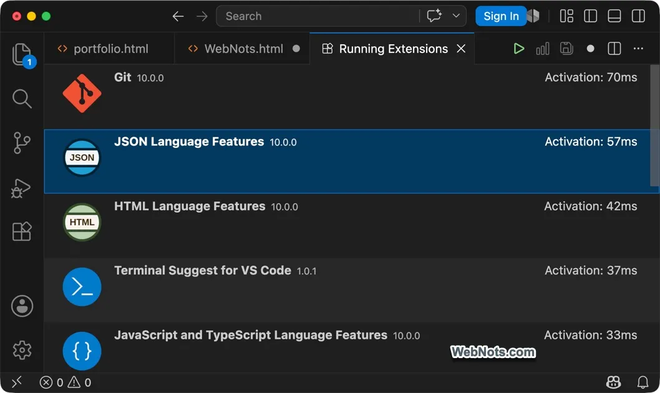
Task: Click the unsaved dot on WebNots.html tab
Action: pos(296,49)
